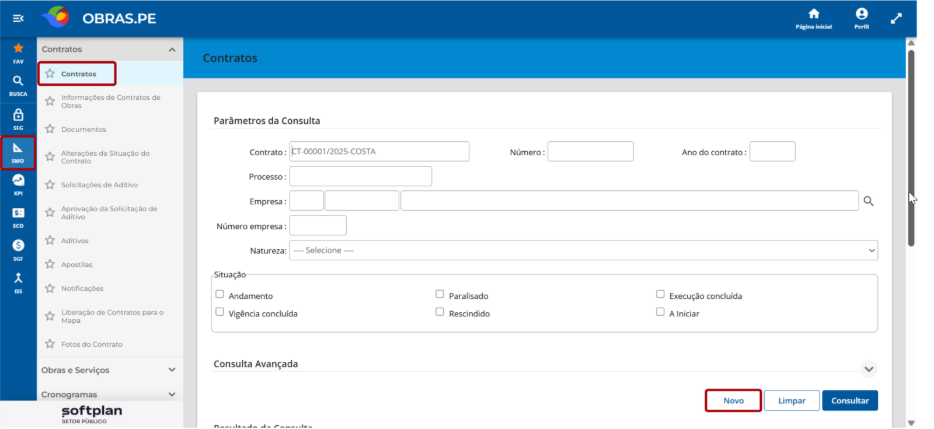
Task: Favorite Aprovação da Solicitação de Aditivo star
Action: point(50,213)
